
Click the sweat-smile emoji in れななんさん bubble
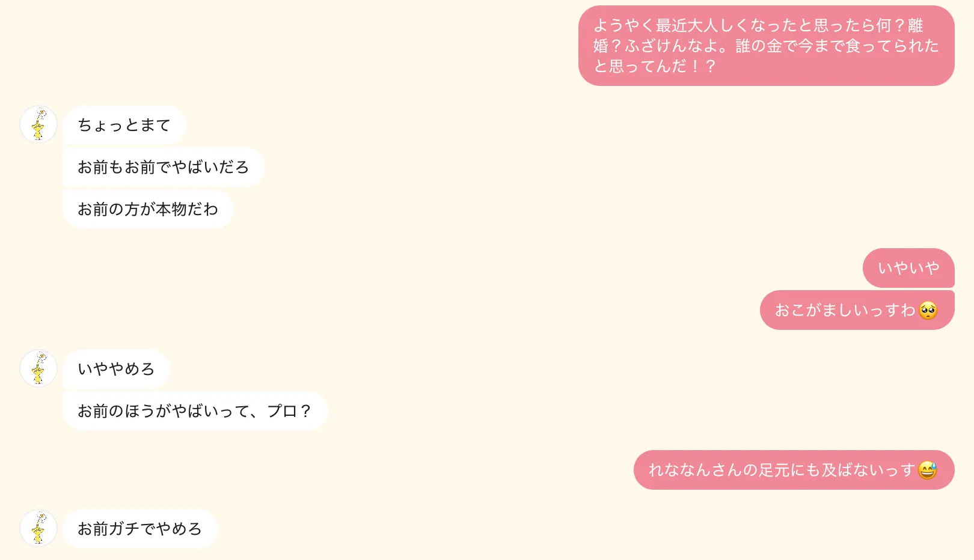[x=928, y=470]
